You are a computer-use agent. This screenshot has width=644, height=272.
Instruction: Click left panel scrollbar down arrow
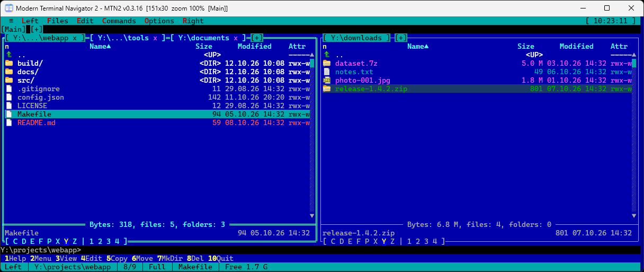(312, 216)
